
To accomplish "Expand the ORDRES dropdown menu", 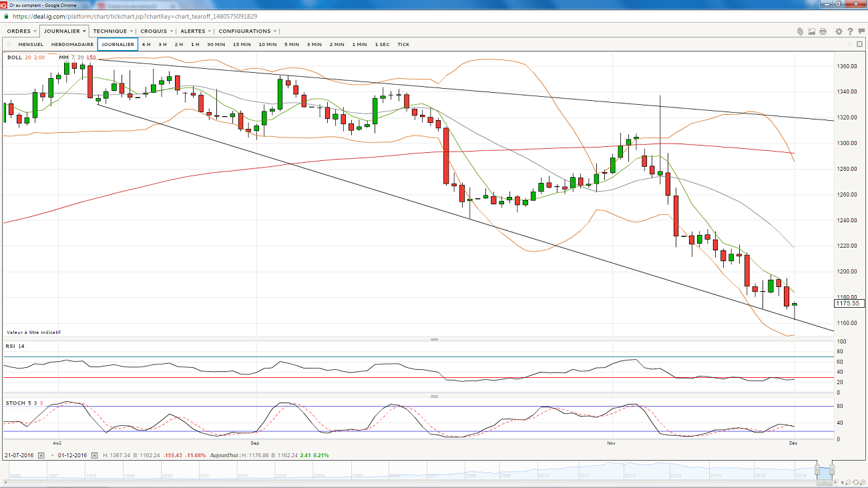I will 21,31.
